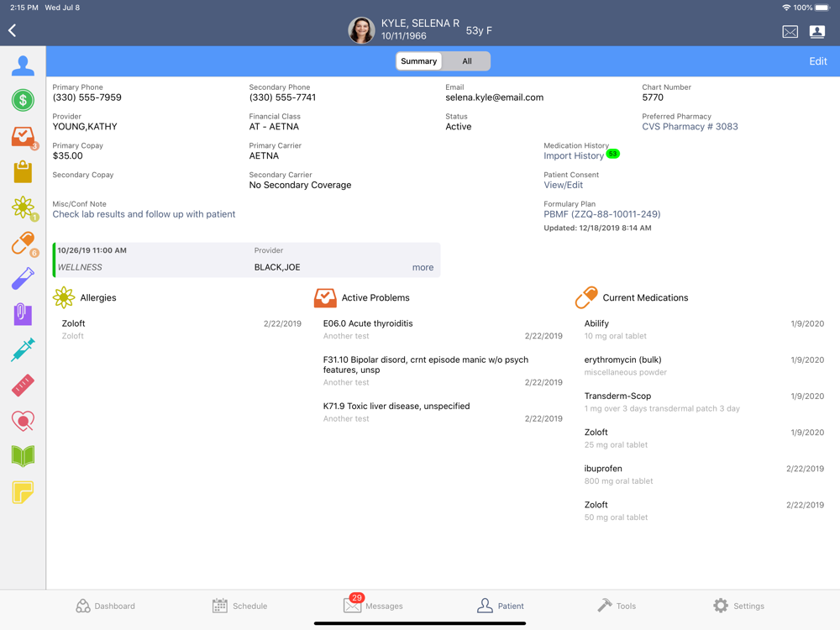840x630 pixels.
Task: Open the purple paperclip attachments icon
Action: [x=23, y=314]
